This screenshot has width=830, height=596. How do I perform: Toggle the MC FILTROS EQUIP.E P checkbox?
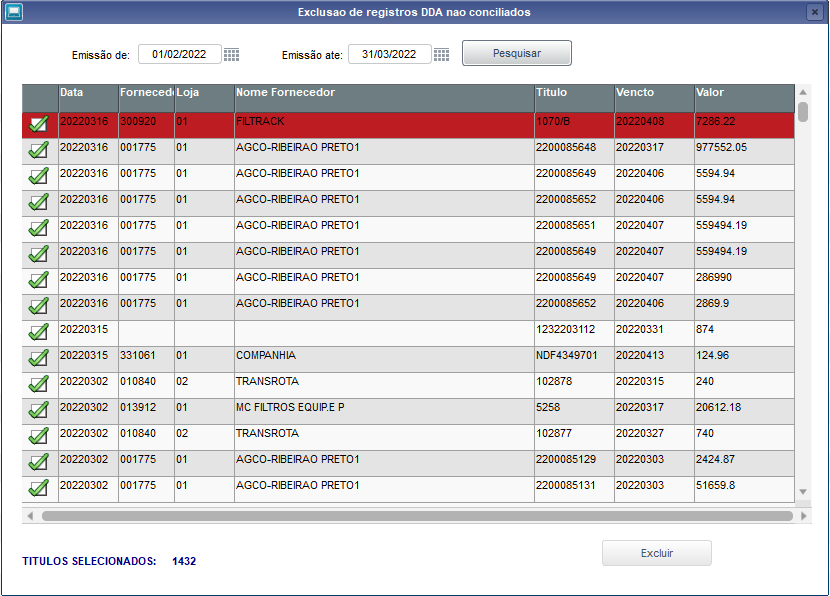(39, 411)
